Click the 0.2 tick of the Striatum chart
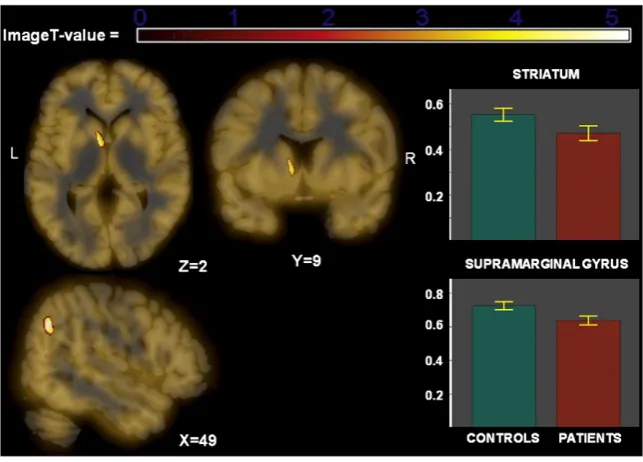This screenshot has width=643, height=462. [x=434, y=197]
